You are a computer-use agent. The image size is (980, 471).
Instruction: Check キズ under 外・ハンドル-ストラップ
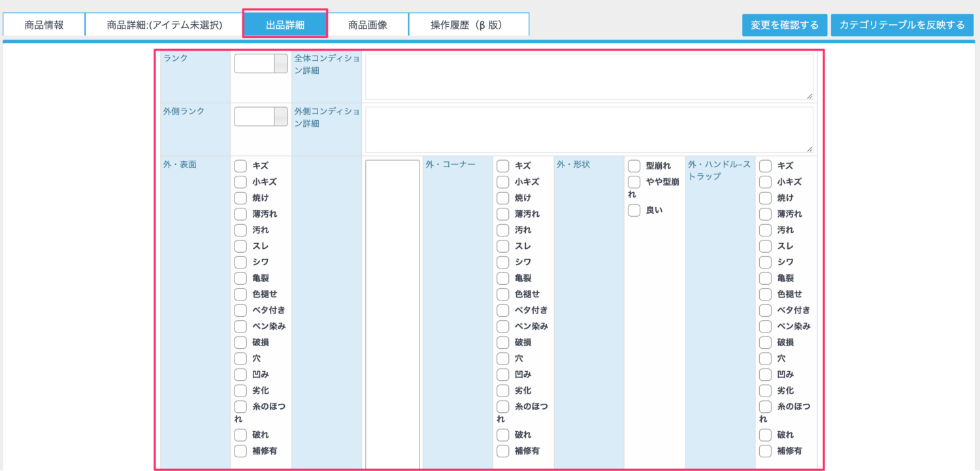point(766,166)
